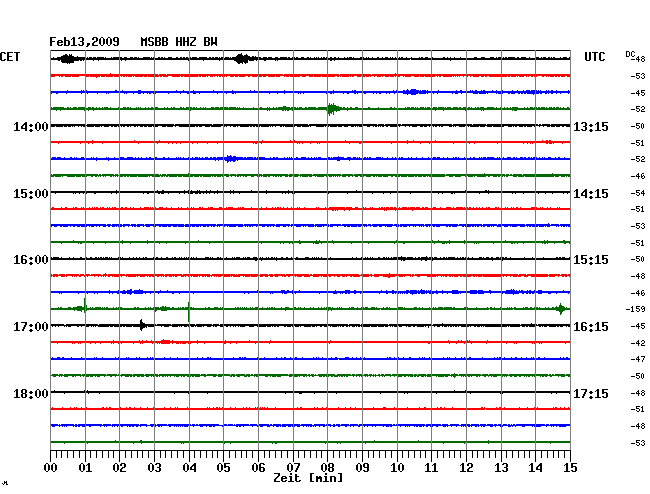Viewport: 650px width, 494px height.
Task: Click the 16:00 CET time label
Action: coord(31,260)
